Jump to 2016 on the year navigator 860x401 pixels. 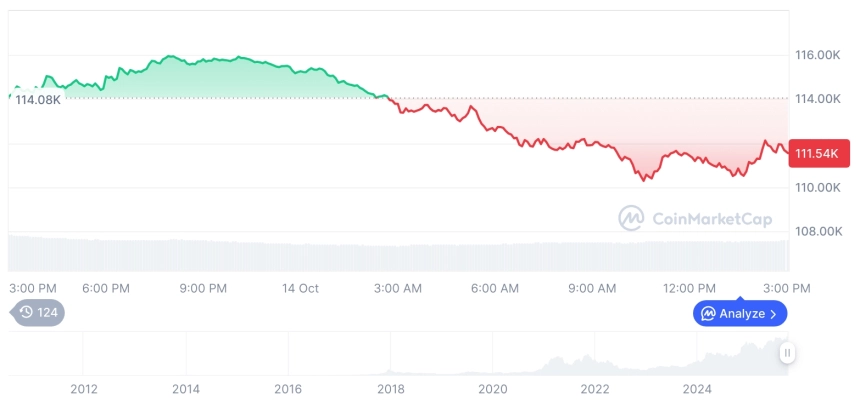(x=288, y=388)
